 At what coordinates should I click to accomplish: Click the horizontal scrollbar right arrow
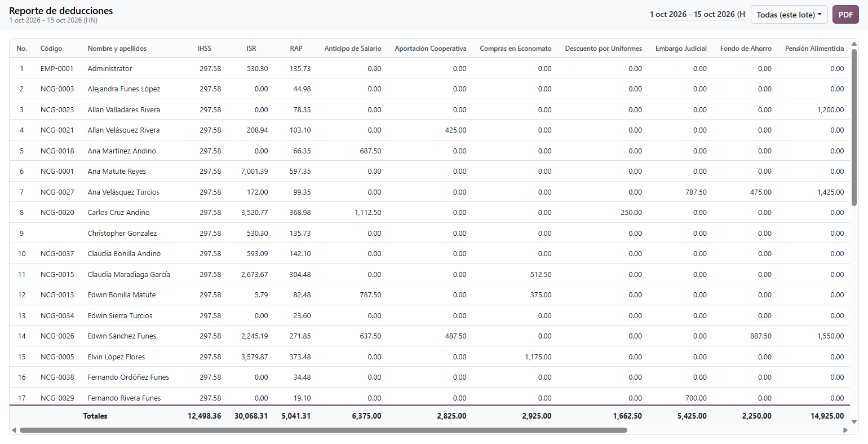point(845,430)
